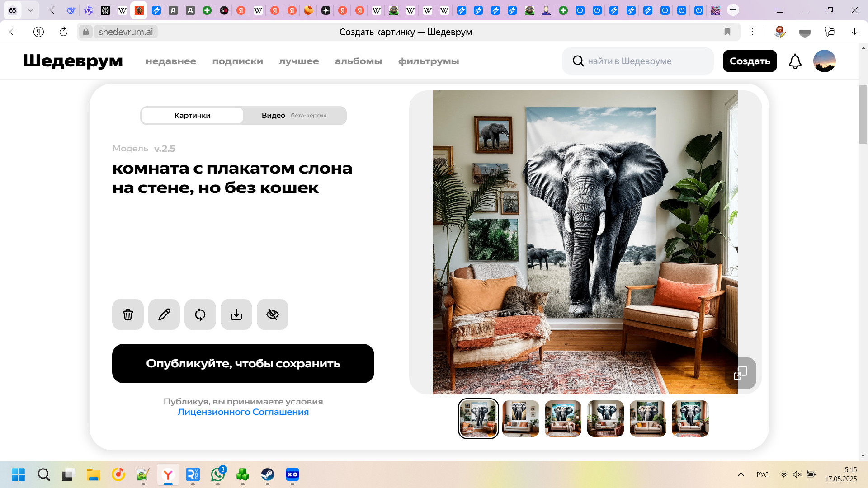This screenshot has width=868, height=488.
Task: Click the tab counter showing 65
Action: click(13, 10)
